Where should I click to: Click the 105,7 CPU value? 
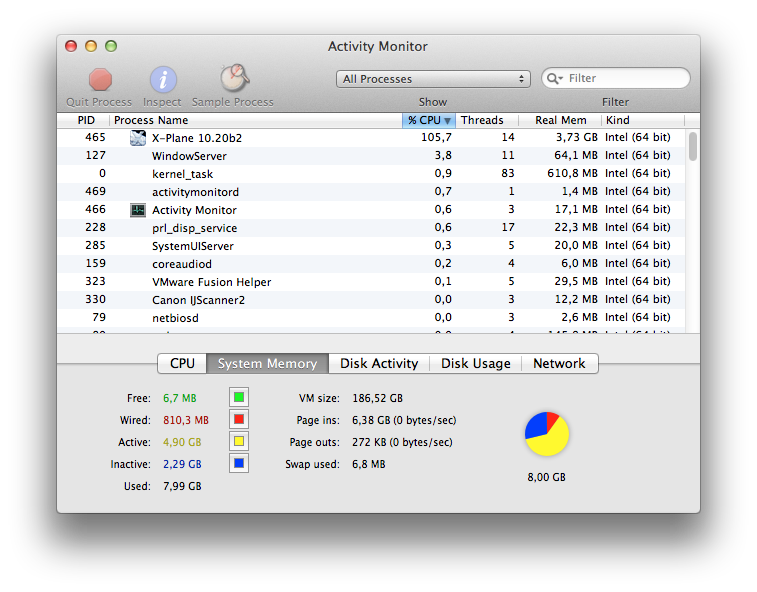[x=436, y=138]
